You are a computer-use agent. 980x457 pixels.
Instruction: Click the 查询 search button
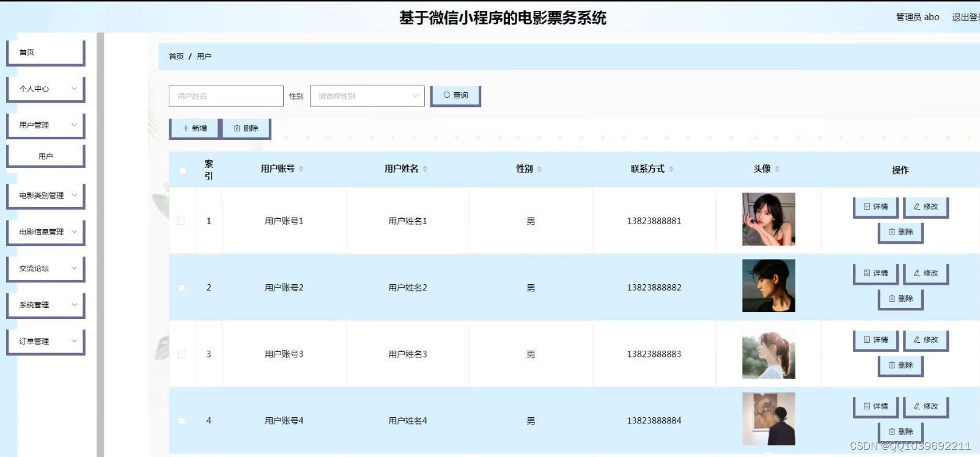tap(455, 96)
